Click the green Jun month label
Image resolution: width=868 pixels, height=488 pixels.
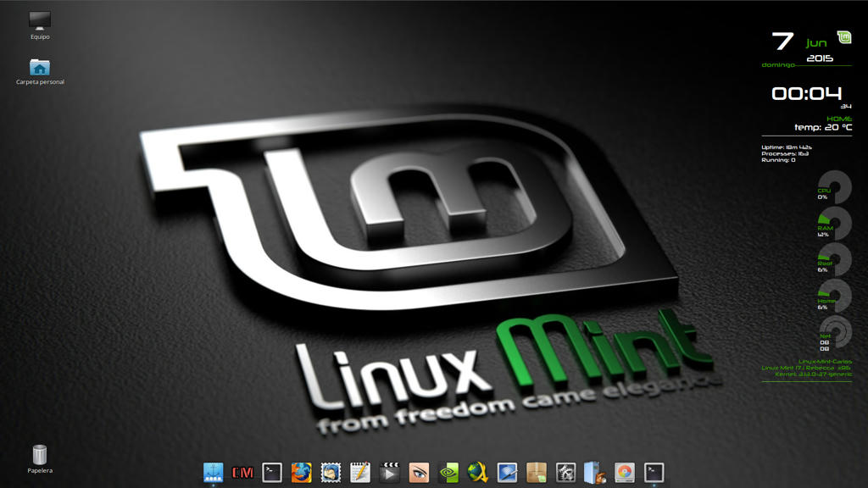[816, 43]
